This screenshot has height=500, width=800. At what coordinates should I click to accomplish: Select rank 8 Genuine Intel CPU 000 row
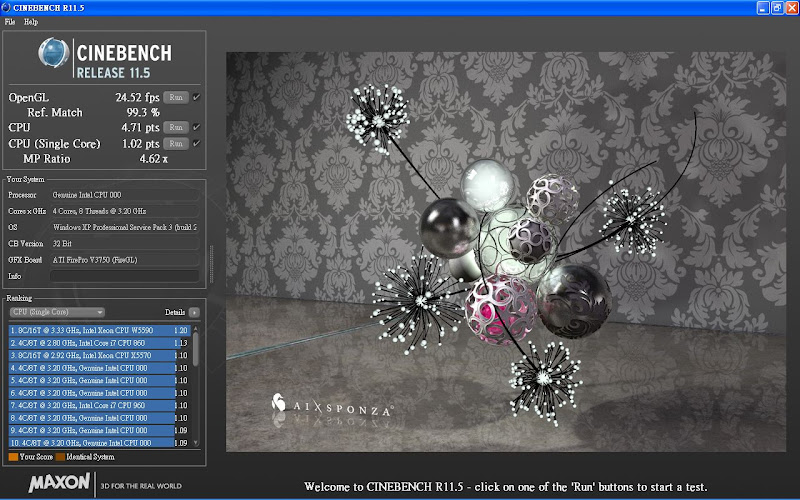[99, 418]
